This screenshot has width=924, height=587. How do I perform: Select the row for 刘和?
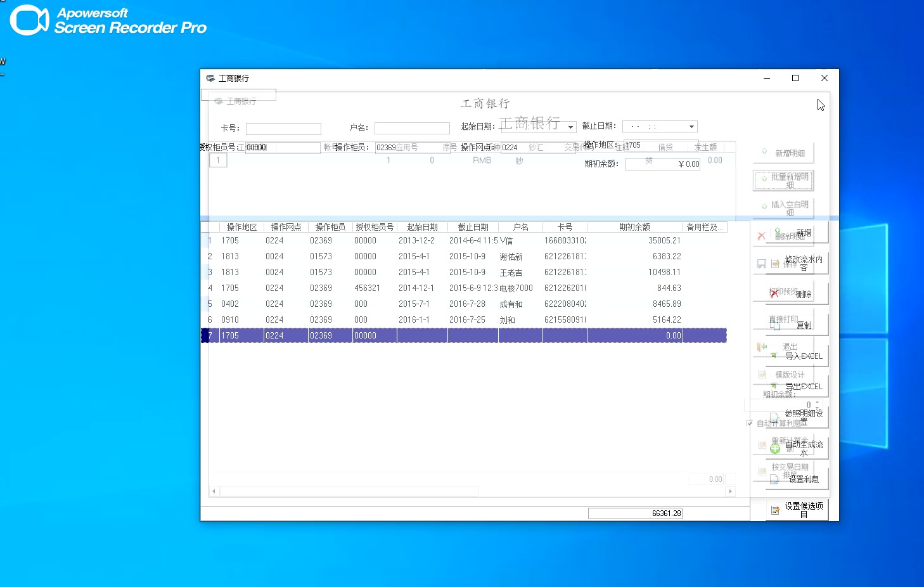click(x=464, y=320)
